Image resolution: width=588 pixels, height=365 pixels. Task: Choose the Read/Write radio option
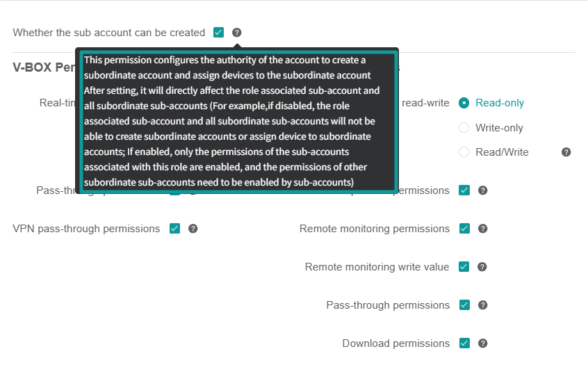[x=464, y=152]
